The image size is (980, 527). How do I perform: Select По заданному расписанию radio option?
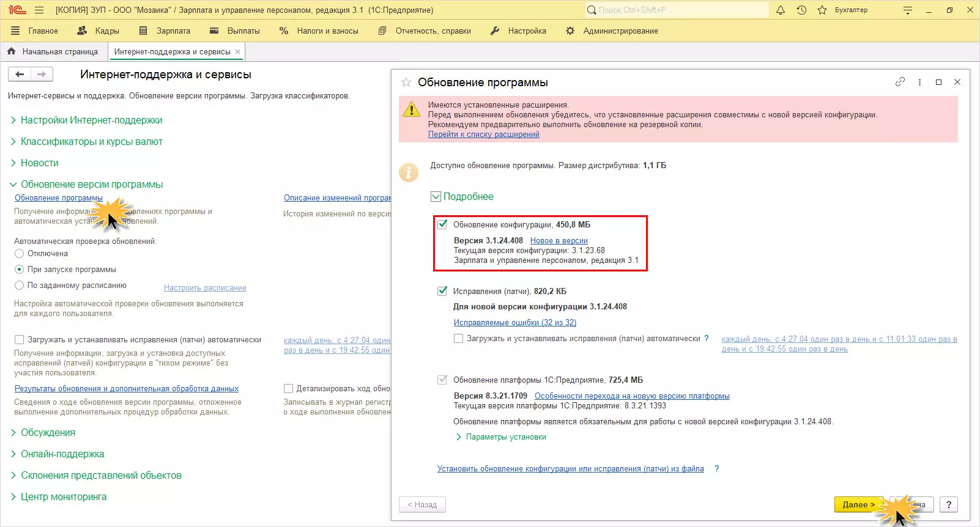[x=20, y=286]
